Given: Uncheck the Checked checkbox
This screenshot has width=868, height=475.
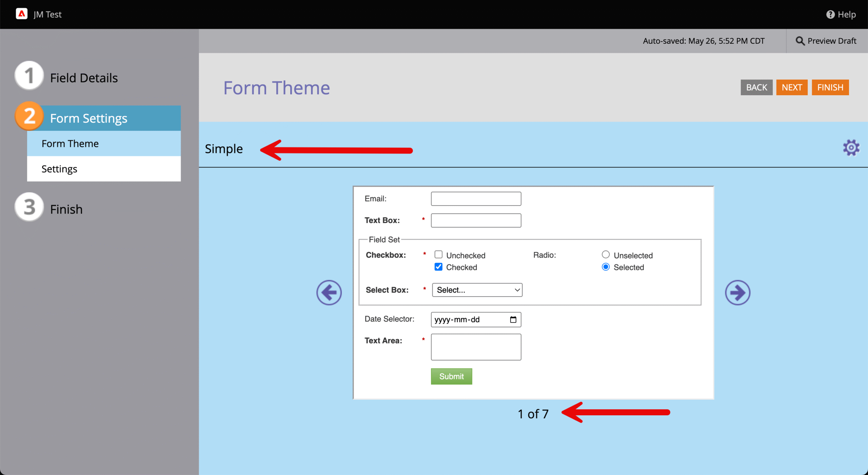Looking at the screenshot, I should tap(438, 267).
